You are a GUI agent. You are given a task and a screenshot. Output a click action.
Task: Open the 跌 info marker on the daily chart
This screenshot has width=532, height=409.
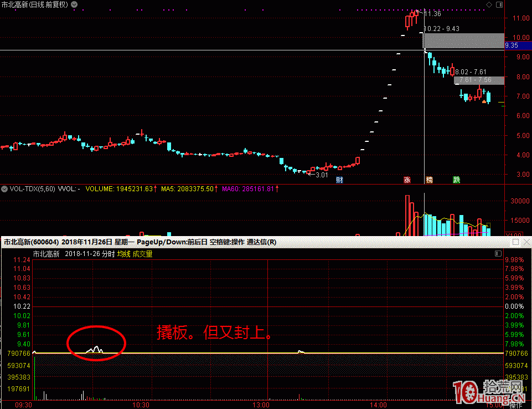pos(456,180)
